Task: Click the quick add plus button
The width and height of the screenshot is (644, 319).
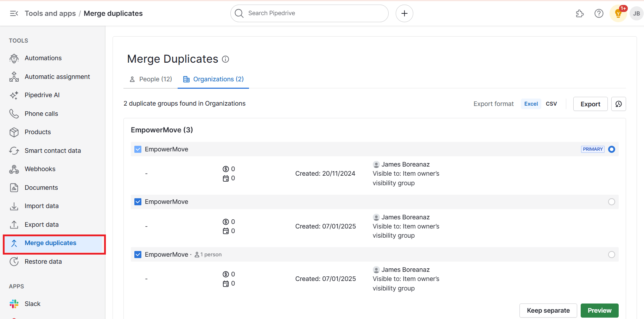Action: coord(404,13)
